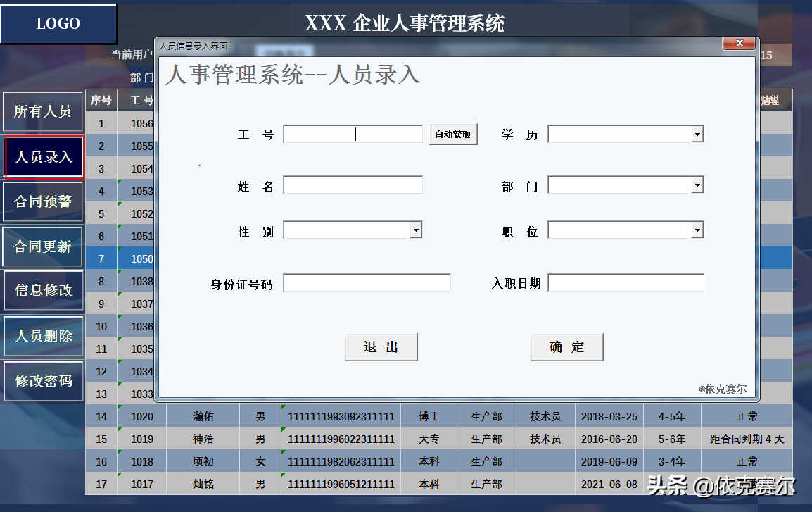Click 工号 cell 1056 in row 1

137,123
